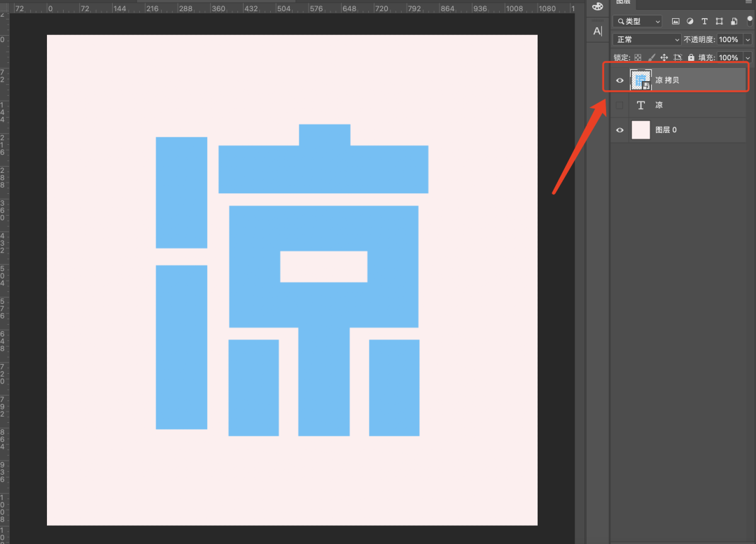Open the color palette panel icon
Viewport: 756px width, 544px height.
(x=597, y=6)
